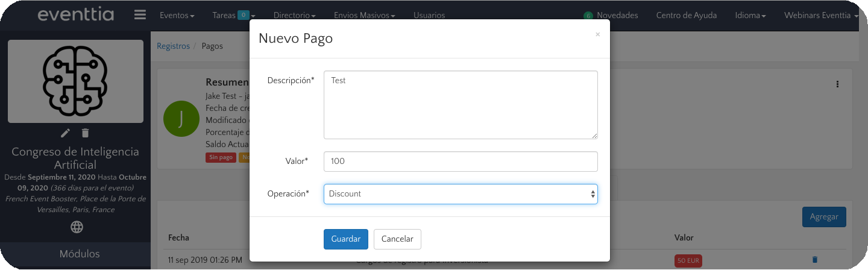Save payment with Guardar button

point(345,239)
